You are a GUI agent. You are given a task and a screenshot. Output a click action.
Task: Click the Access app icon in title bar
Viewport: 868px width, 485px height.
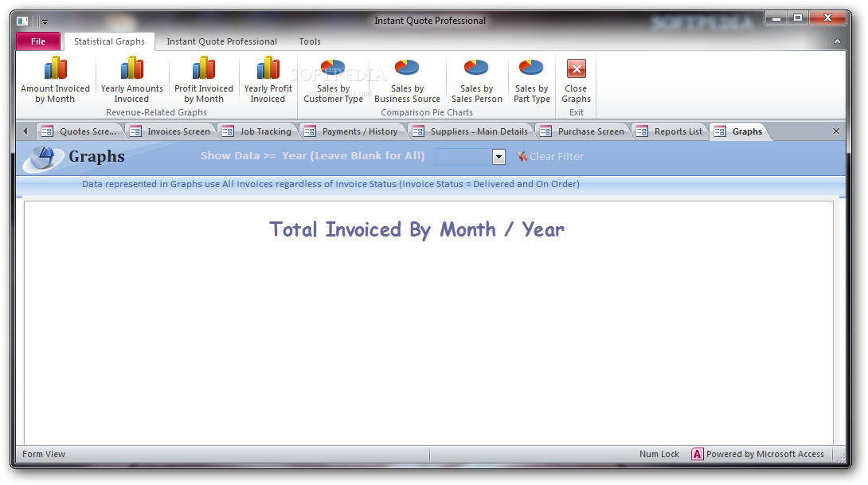(x=22, y=22)
